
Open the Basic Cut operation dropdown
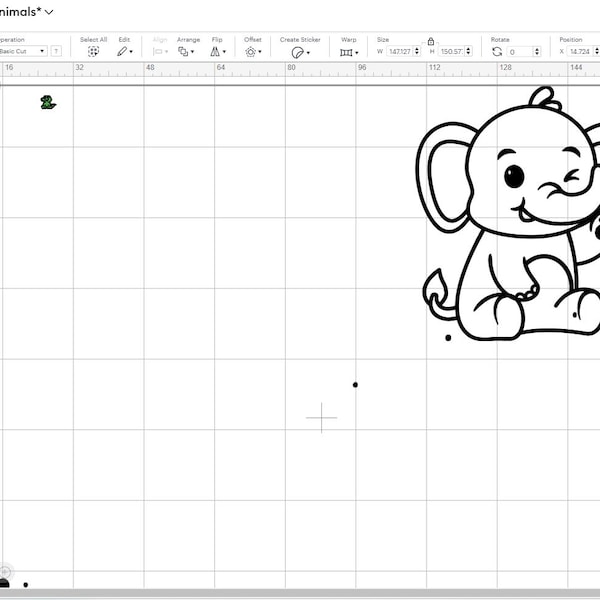click(23, 51)
